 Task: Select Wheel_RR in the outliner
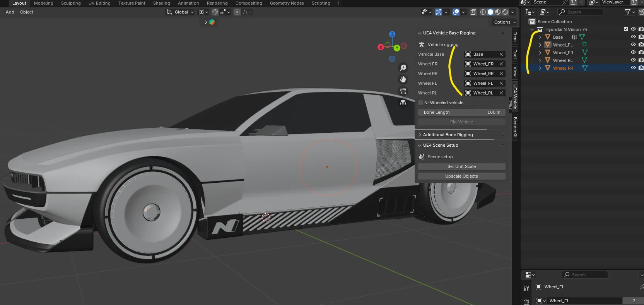click(x=563, y=68)
